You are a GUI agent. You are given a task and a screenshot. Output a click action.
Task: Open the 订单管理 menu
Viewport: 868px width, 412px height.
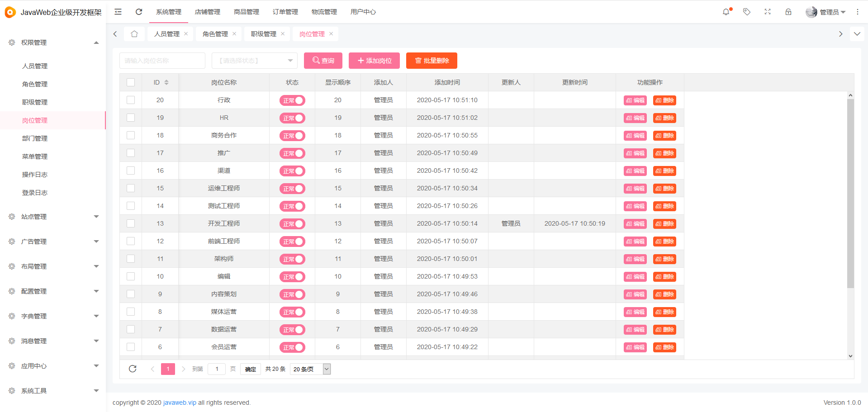point(285,12)
